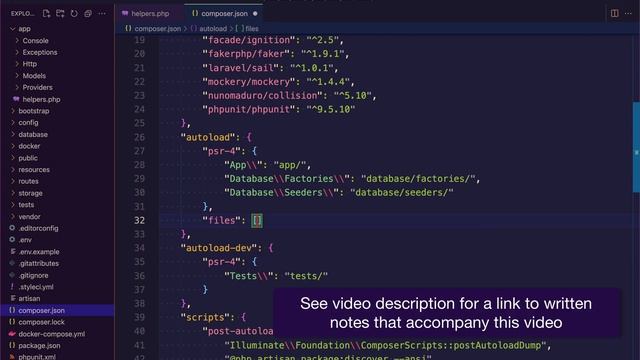Open .env.example in Explorer
Screen dimensions: 640x360
point(39,252)
